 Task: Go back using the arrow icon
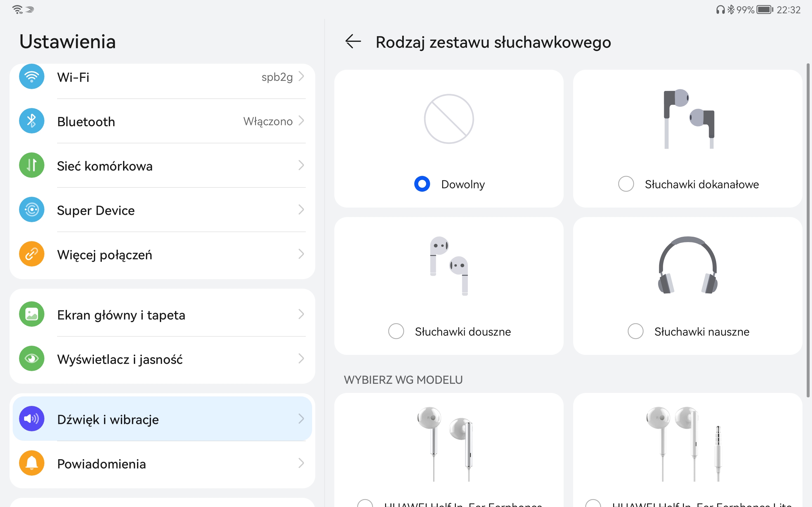353,42
